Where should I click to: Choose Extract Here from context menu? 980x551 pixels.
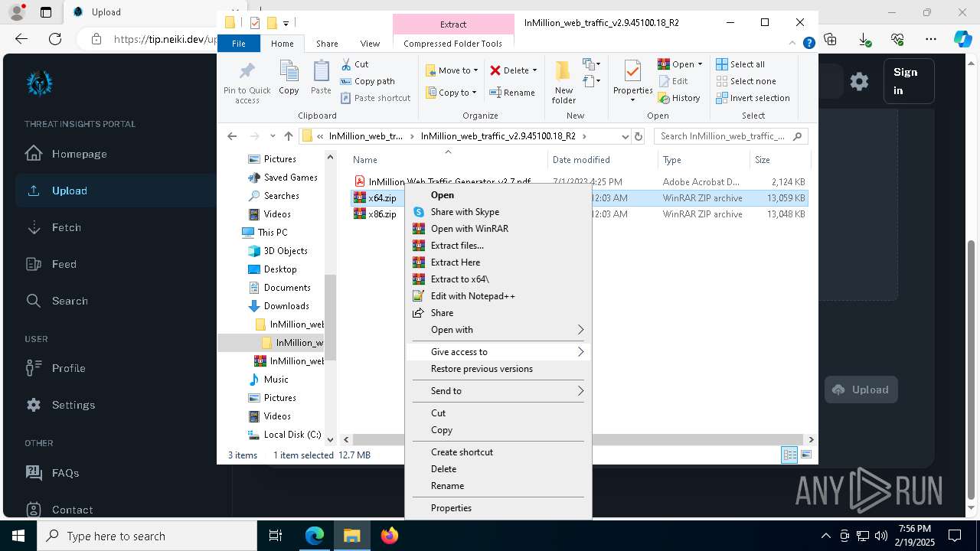coord(498,262)
